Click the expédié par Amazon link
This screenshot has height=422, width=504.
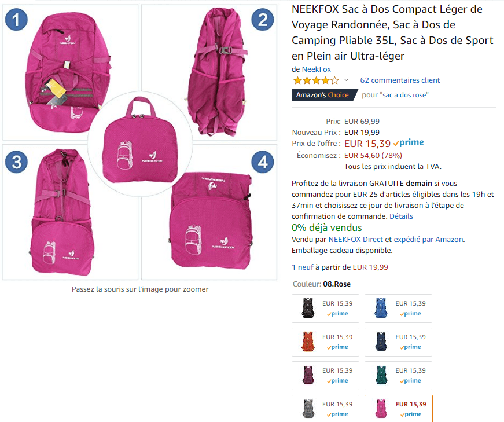tap(428, 239)
